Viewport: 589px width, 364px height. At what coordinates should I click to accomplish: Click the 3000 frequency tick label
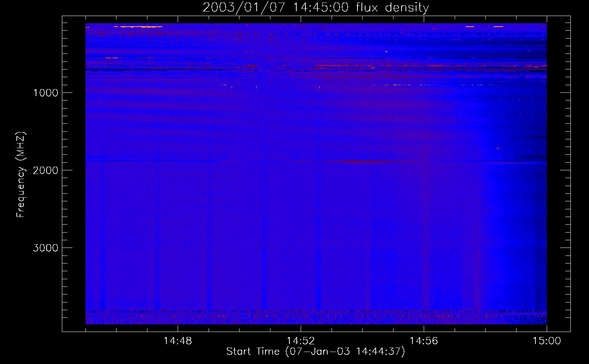click(x=46, y=248)
